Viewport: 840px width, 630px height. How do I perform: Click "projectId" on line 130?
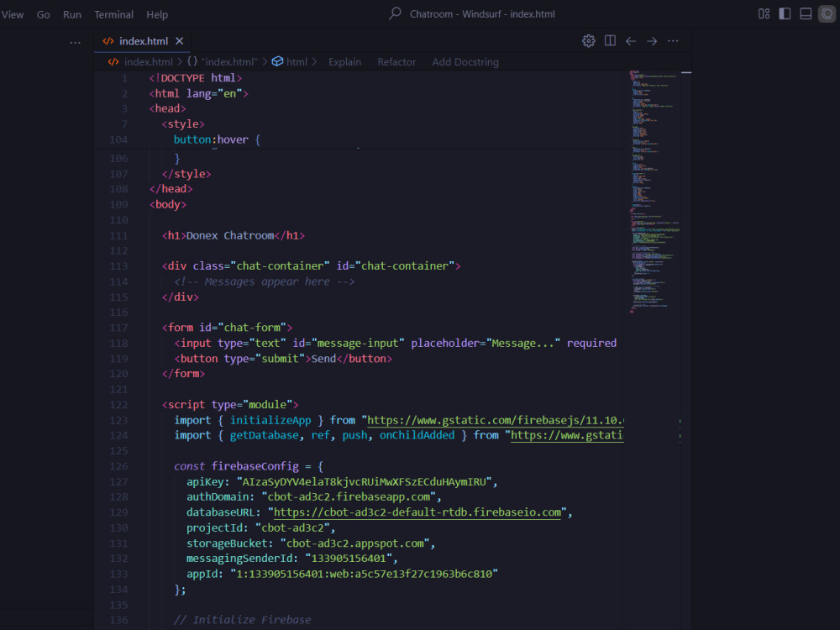point(214,528)
